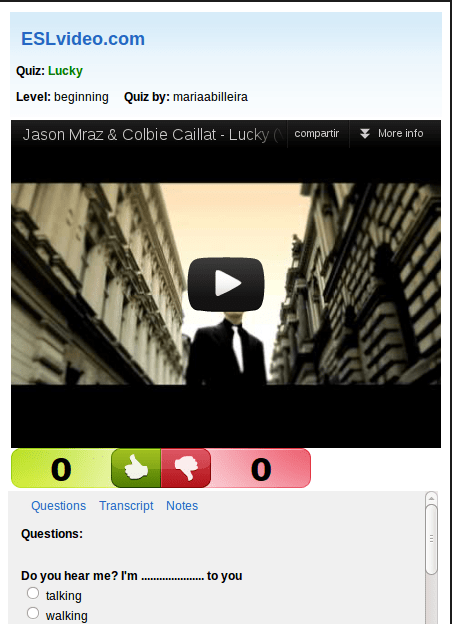This screenshot has height=624, width=452.
Task: Click the quiz author name mariaabilleira
Action: (x=210, y=97)
